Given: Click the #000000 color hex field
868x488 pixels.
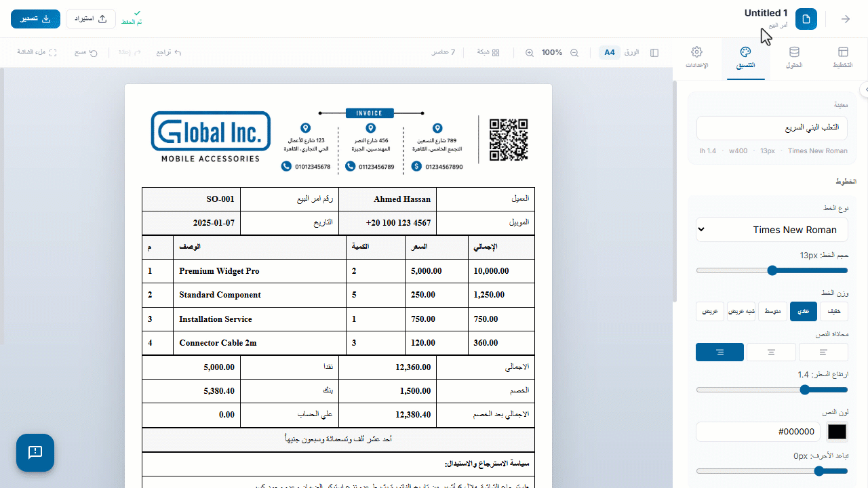Looking at the screenshot, I should coord(758,432).
